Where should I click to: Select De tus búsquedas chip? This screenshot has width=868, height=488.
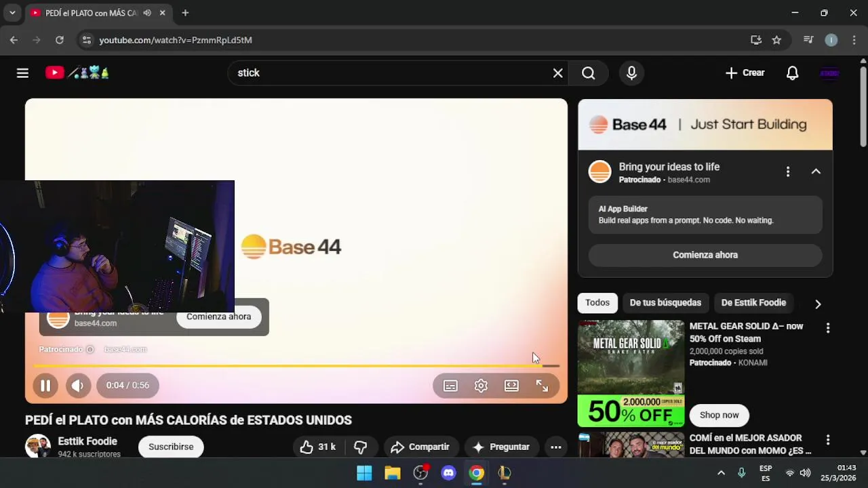[x=665, y=303]
